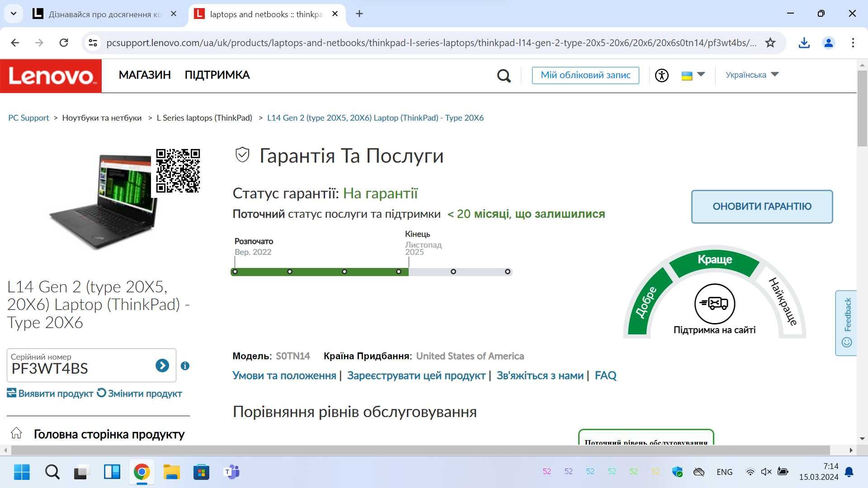Click the product QR code
The height and width of the screenshot is (488, 868).
[x=178, y=171]
